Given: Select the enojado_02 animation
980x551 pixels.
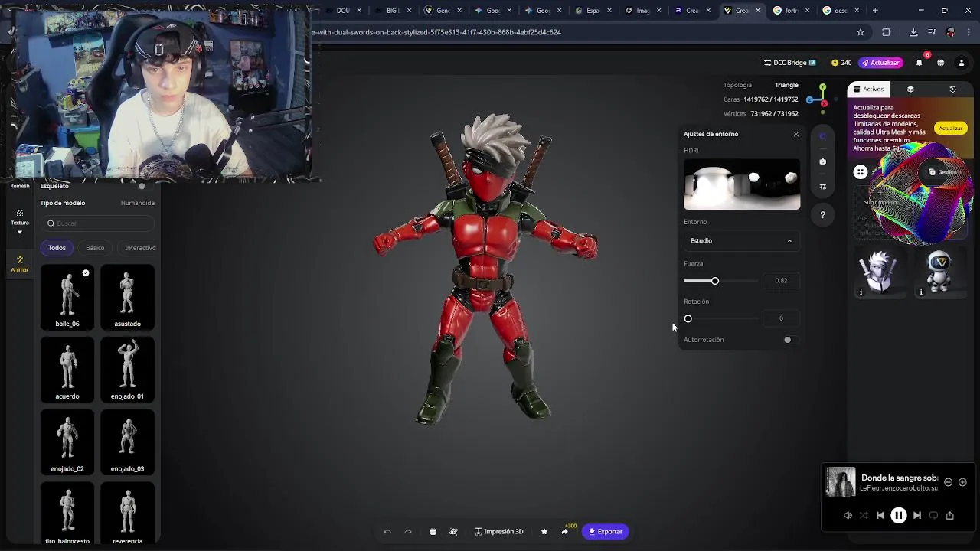Looking at the screenshot, I should 67,442.
